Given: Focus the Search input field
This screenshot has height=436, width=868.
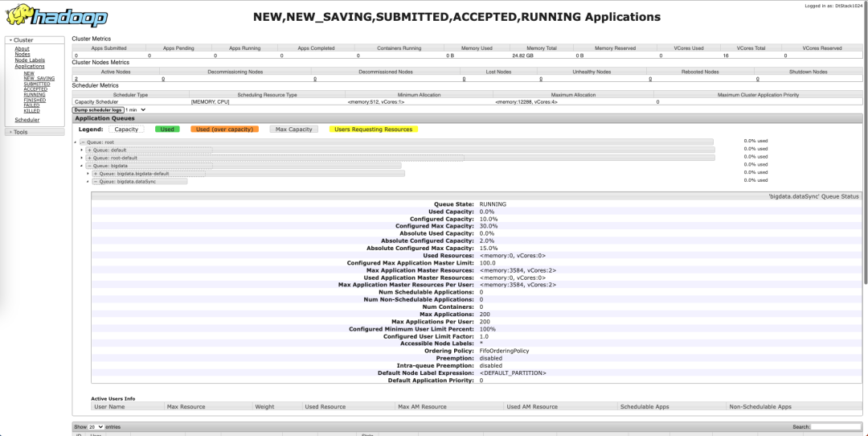Looking at the screenshot, I should [836, 427].
